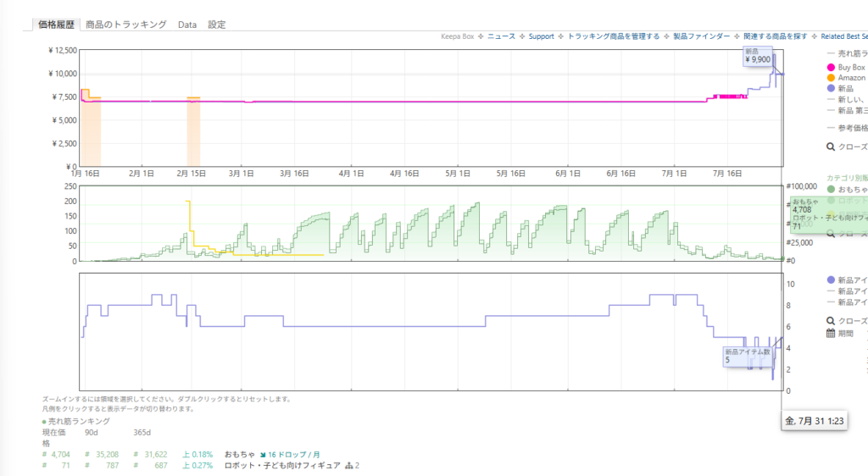Toggle 新品 price series in legend
The height and width of the screenshot is (476, 868).
coord(845,88)
